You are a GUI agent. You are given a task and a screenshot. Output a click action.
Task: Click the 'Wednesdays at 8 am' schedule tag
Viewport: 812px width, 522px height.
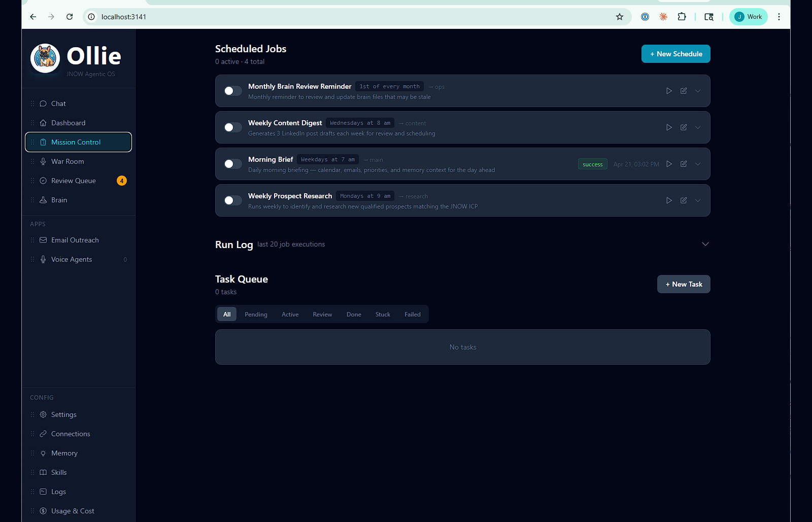[360, 123]
